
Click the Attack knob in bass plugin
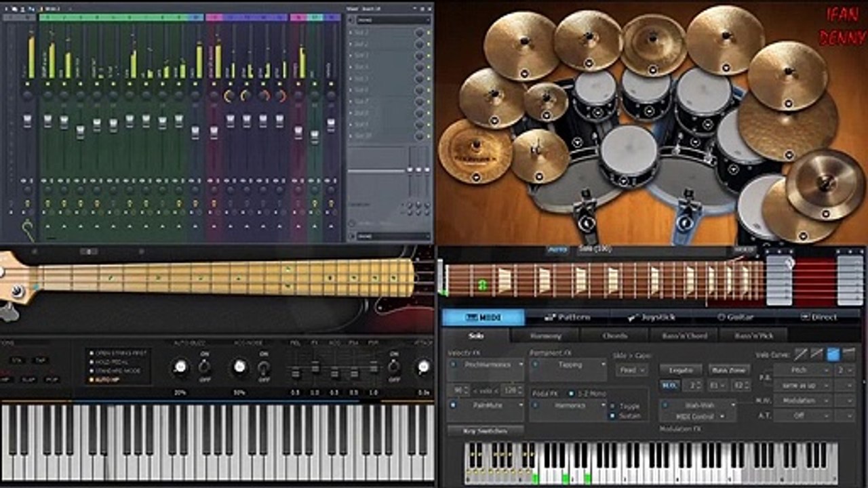point(423,367)
